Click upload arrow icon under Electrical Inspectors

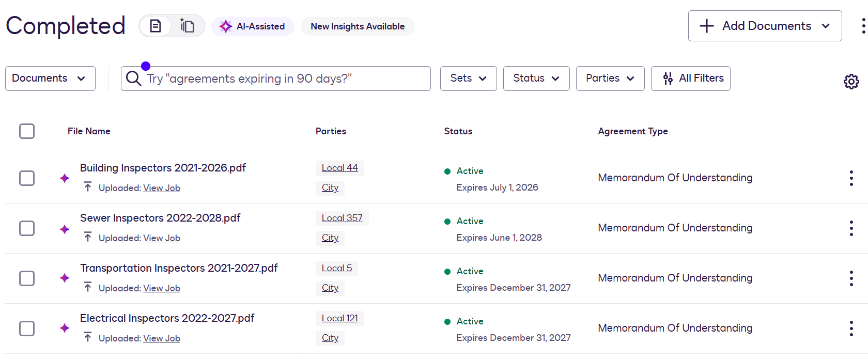[x=88, y=337]
